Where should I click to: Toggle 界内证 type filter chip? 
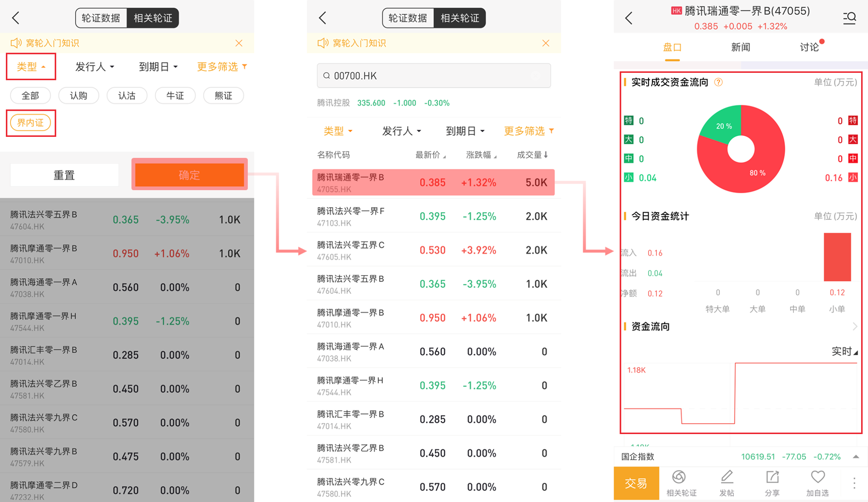[x=31, y=123]
